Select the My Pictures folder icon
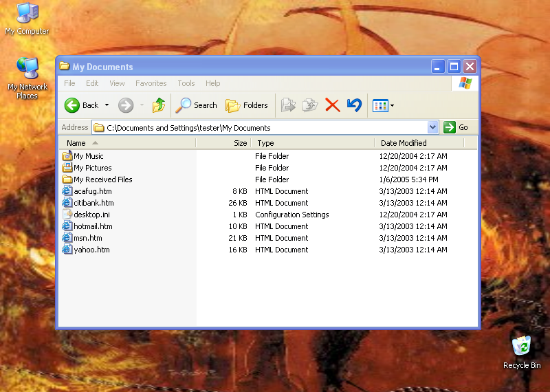The width and height of the screenshot is (550, 392). (67, 167)
